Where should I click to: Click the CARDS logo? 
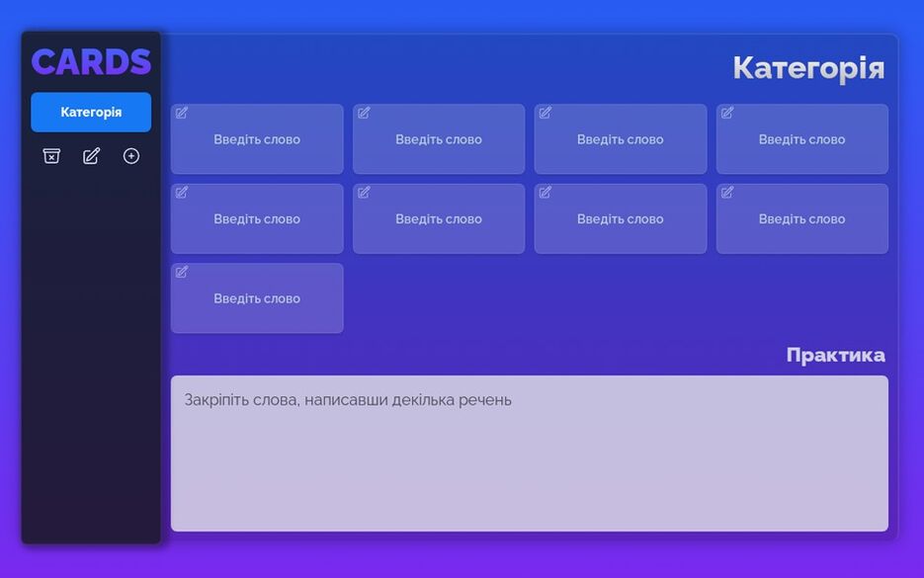tap(91, 62)
